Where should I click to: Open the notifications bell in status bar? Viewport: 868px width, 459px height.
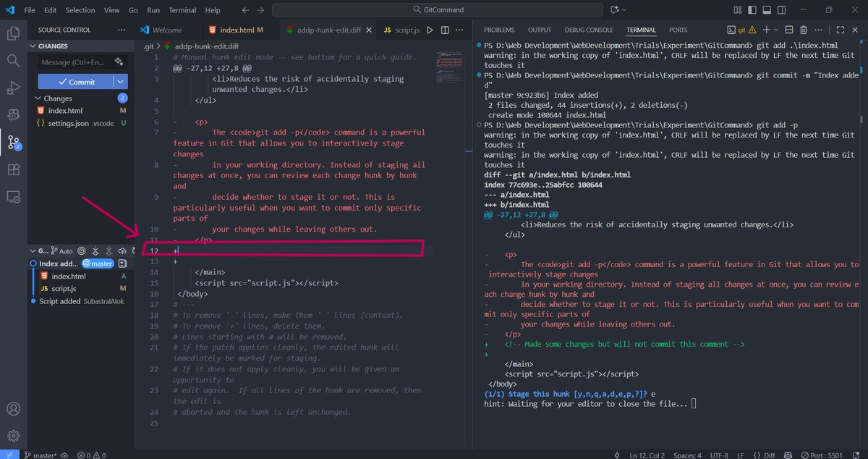coord(856,455)
